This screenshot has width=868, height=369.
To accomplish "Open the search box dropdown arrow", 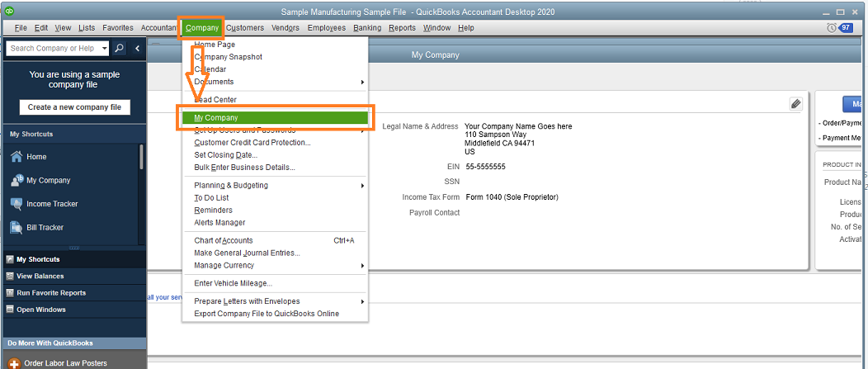I will point(105,48).
